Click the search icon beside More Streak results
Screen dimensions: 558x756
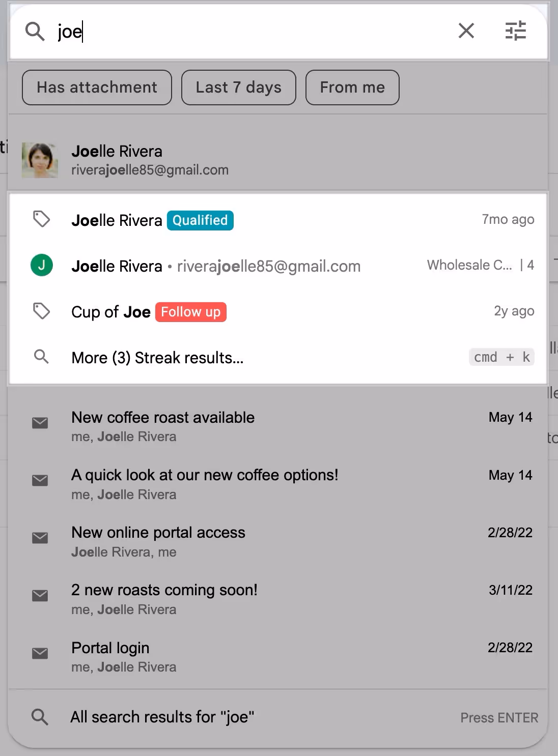(x=41, y=357)
